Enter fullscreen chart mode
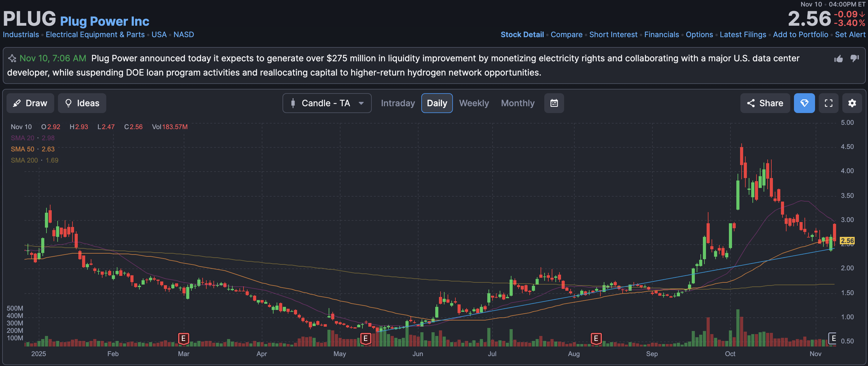Viewport: 868px width, 366px height. [x=828, y=103]
